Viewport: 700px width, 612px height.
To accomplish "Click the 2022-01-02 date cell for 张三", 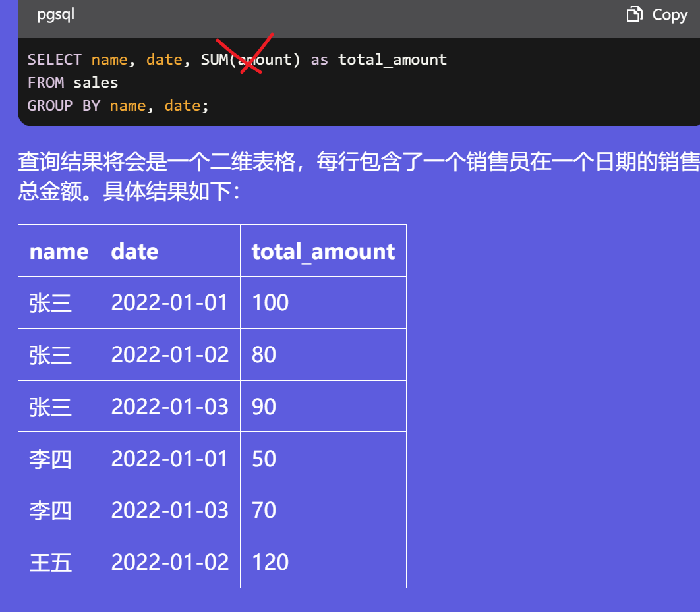I will coord(169,355).
